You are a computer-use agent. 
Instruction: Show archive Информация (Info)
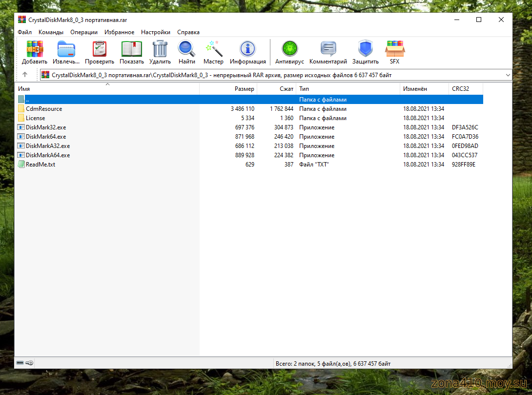click(x=248, y=49)
